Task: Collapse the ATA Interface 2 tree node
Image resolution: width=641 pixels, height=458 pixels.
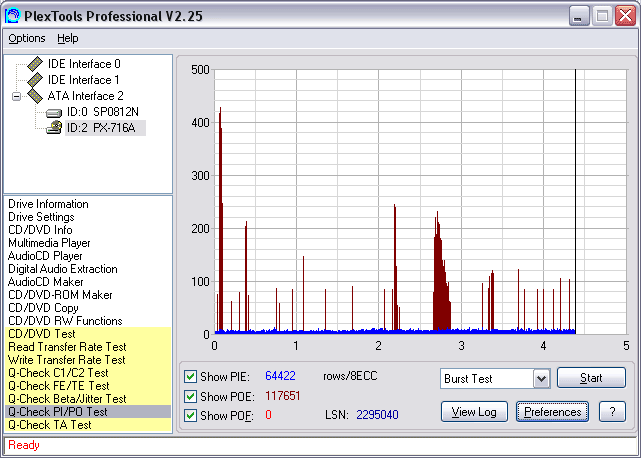Action: click(16, 97)
